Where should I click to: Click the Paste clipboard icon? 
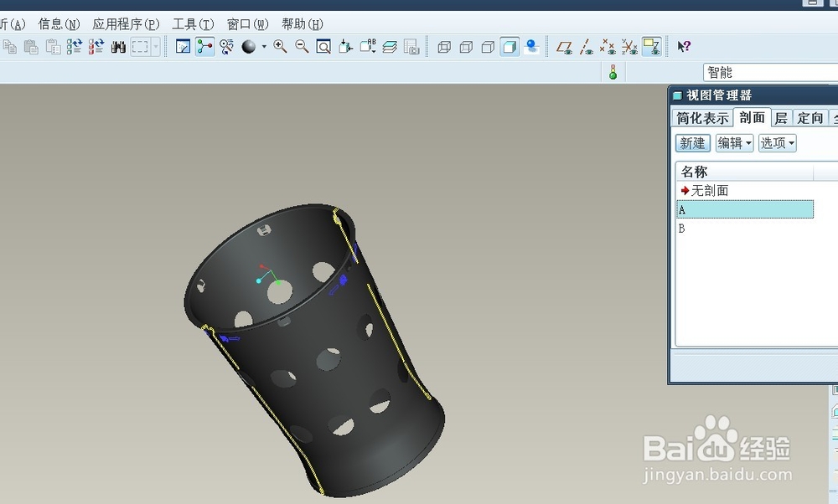(31, 47)
